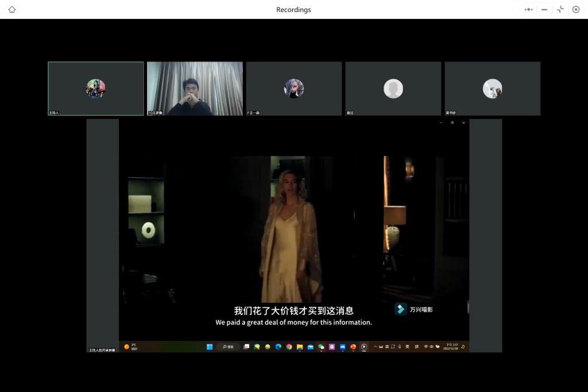Select the tile with default gray avatar

pyautogui.click(x=393, y=89)
